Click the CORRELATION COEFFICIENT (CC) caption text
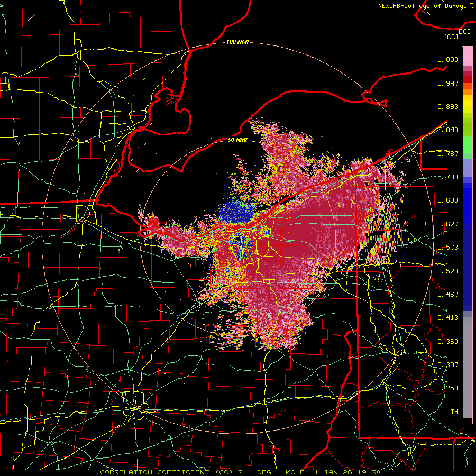This screenshot has height=476, width=476. coord(167,472)
